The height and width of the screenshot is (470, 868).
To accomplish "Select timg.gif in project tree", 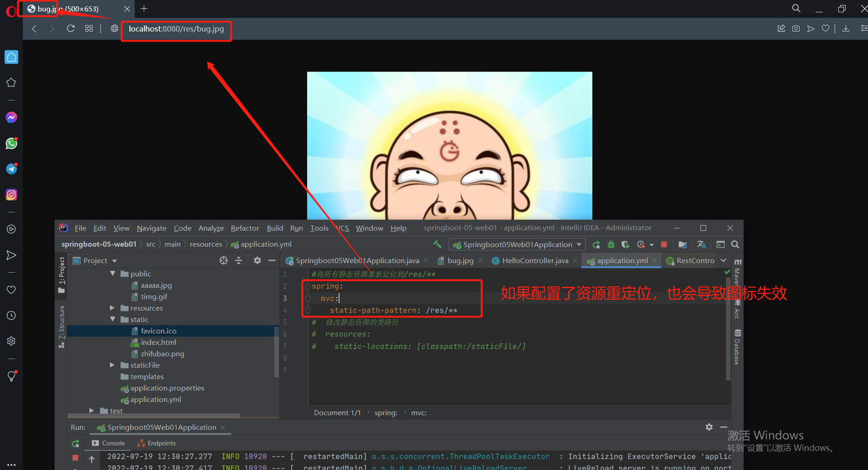I will (x=154, y=296).
